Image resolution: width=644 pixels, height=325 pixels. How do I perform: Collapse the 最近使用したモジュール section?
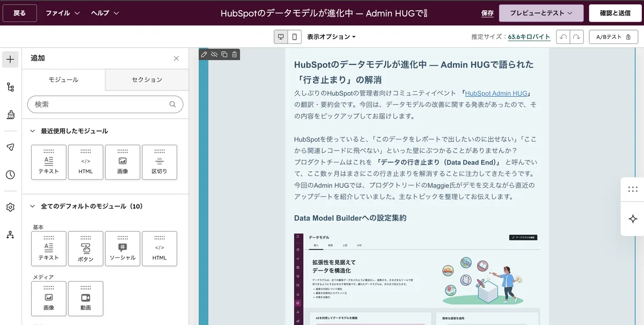(x=34, y=131)
